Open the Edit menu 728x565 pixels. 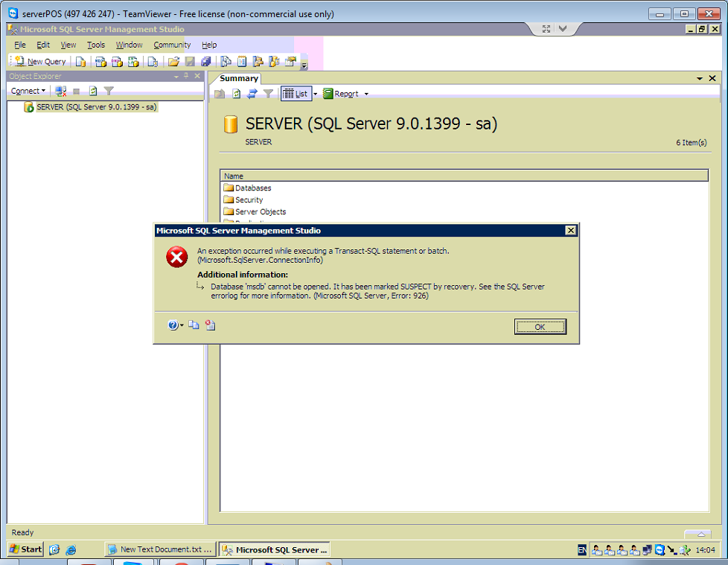[x=43, y=45]
